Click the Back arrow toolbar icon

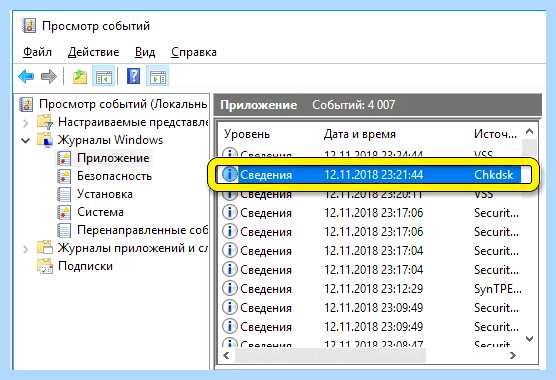pyautogui.click(x=26, y=76)
